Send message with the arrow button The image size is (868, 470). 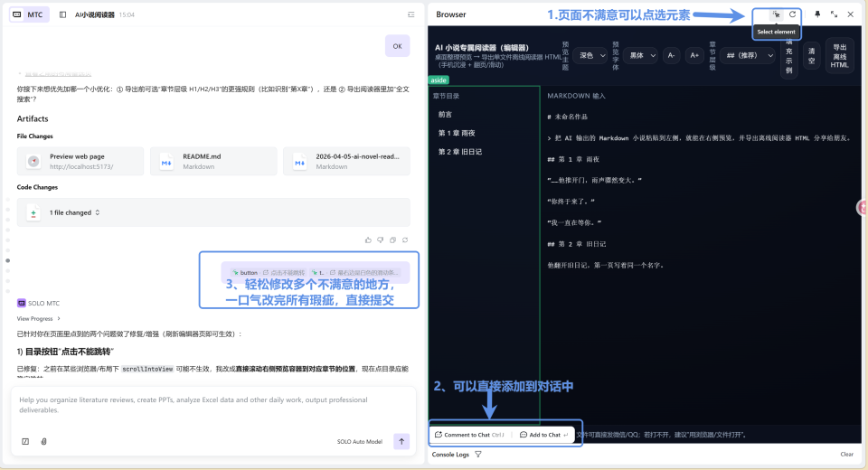pyautogui.click(x=401, y=441)
